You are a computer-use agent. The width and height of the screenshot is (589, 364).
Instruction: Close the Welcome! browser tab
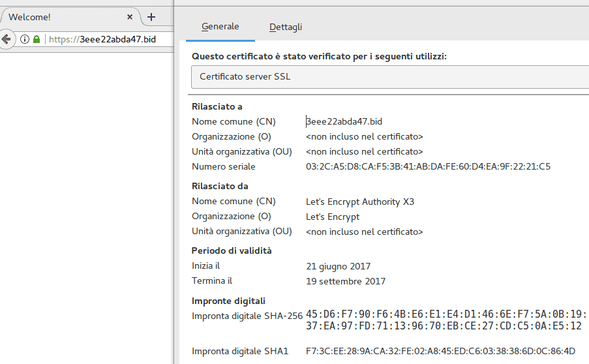tap(130, 17)
